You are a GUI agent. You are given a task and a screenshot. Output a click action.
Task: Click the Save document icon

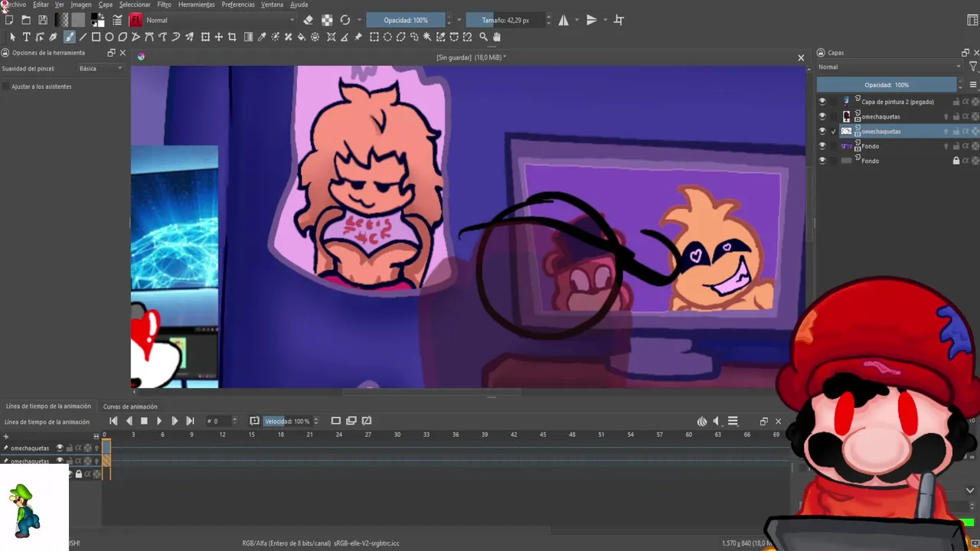[42, 20]
